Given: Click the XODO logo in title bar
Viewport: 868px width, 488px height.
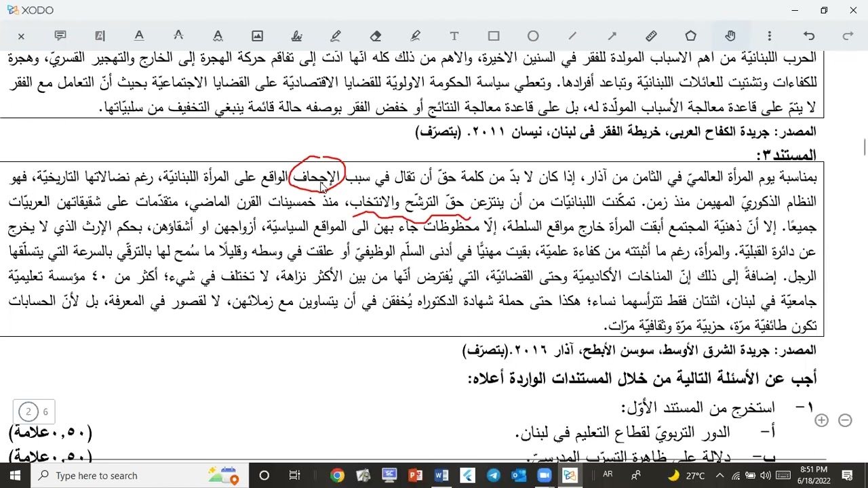Looking at the screenshot, I should point(30,10).
